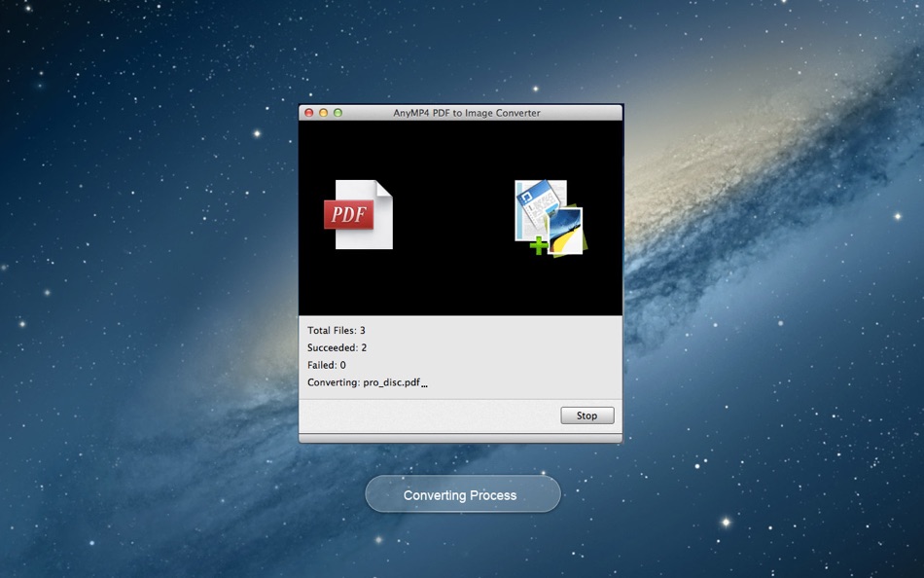Click the Stop button
The height and width of the screenshot is (578, 924).
point(586,415)
